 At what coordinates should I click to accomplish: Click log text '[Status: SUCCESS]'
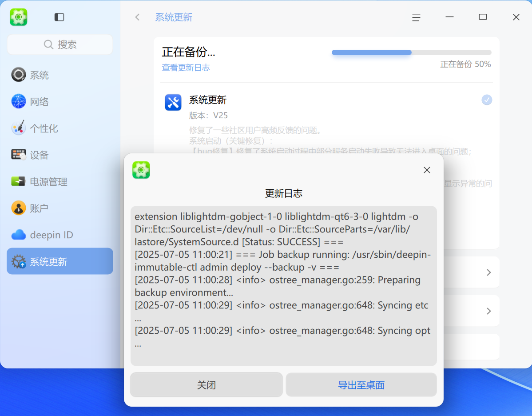(x=281, y=242)
